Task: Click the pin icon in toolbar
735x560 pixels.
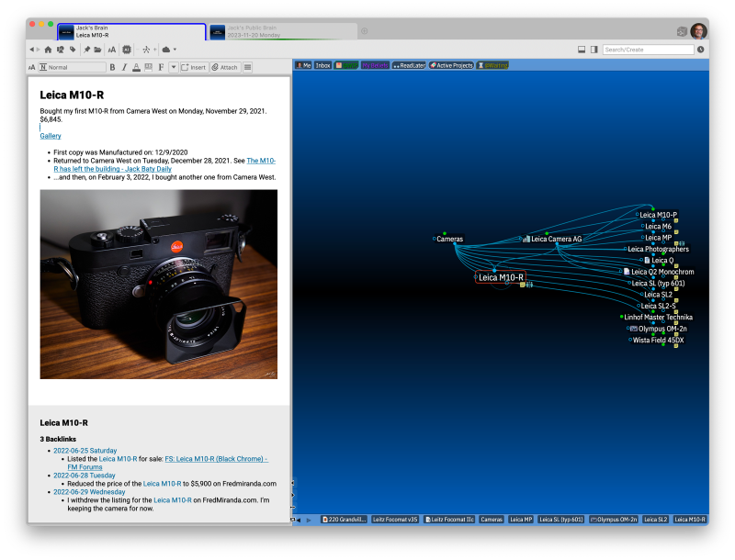Action: click(86, 50)
